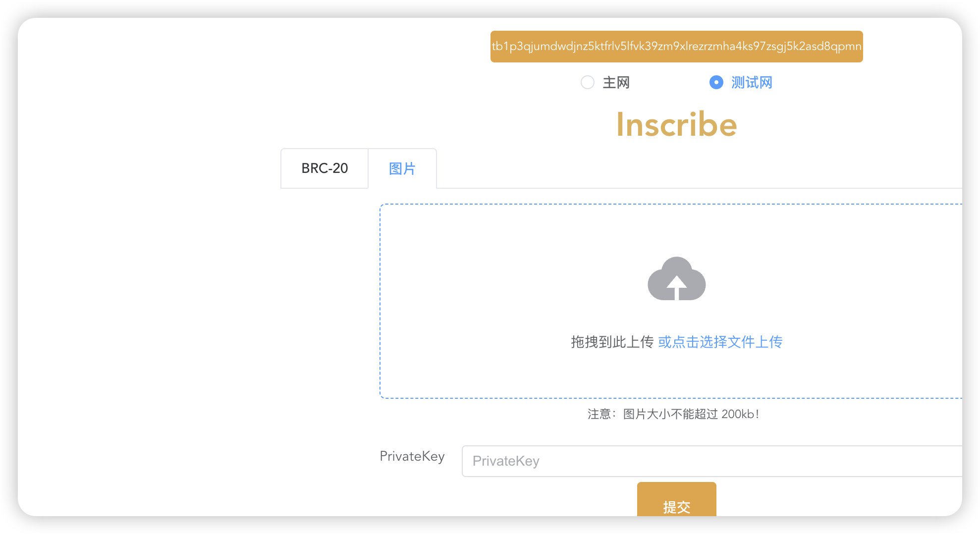The width and height of the screenshot is (980, 534).
Task: Select the 测试网 radio button
Action: [x=716, y=82]
